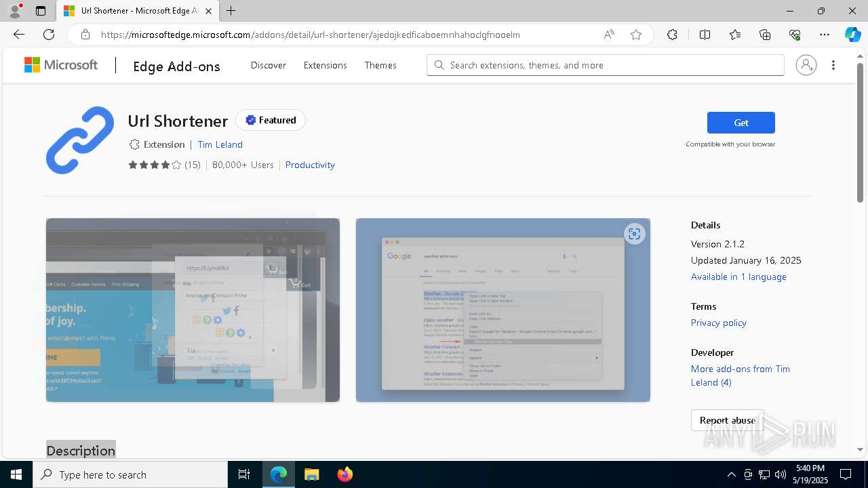
Task: Click the address bar URL
Action: coord(311,35)
